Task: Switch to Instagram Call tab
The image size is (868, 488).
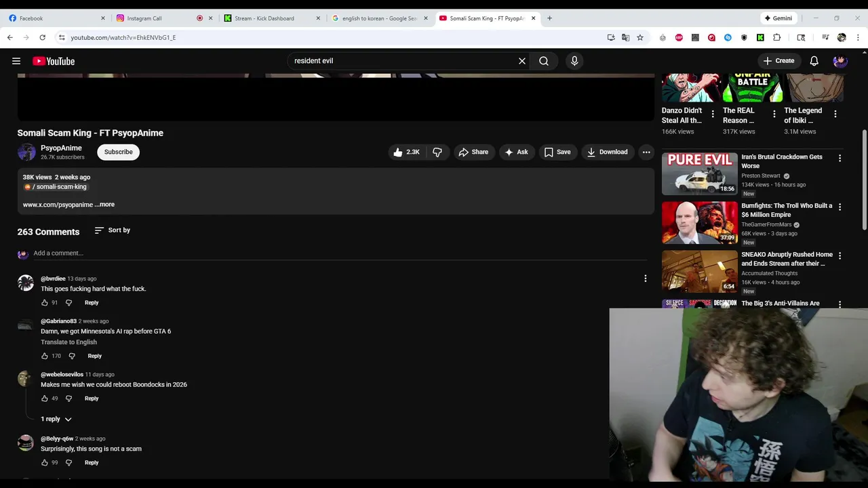Action: [x=164, y=18]
